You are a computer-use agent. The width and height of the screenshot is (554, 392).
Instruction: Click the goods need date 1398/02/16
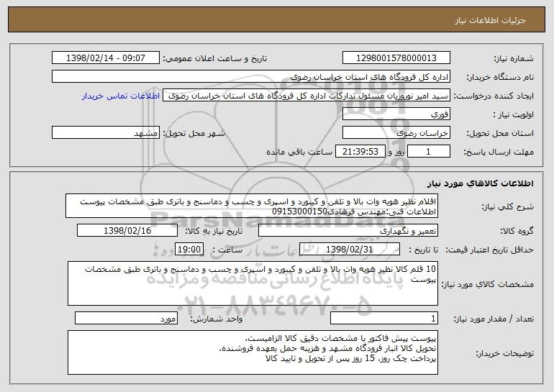127,231
